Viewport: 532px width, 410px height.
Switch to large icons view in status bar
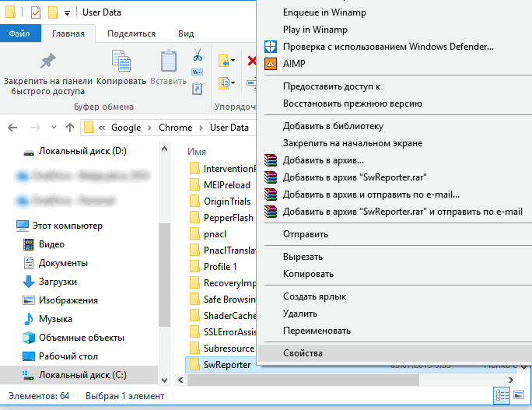point(519,395)
